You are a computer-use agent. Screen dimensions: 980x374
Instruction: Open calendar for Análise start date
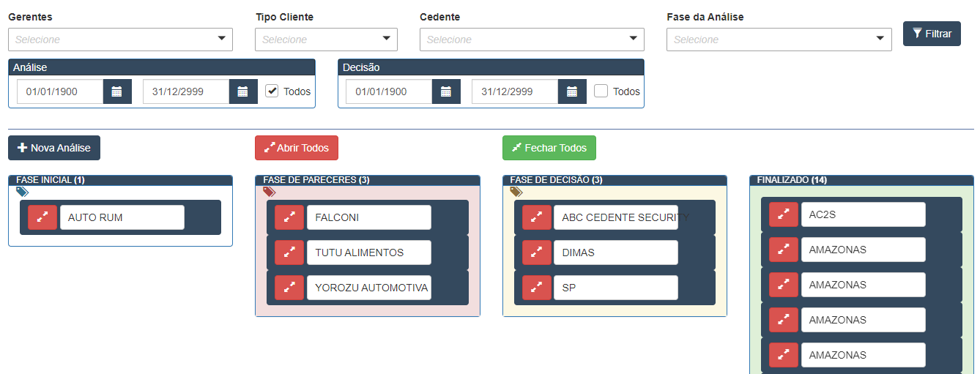(x=117, y=91)
